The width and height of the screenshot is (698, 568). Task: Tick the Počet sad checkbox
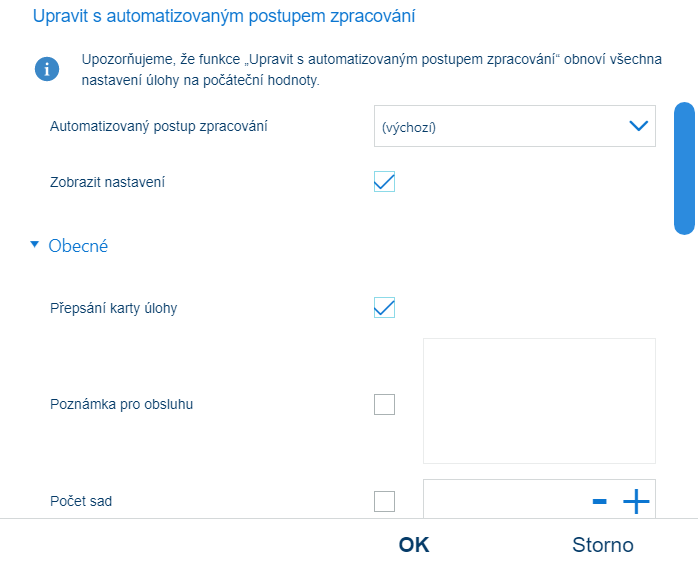[384, 501]
